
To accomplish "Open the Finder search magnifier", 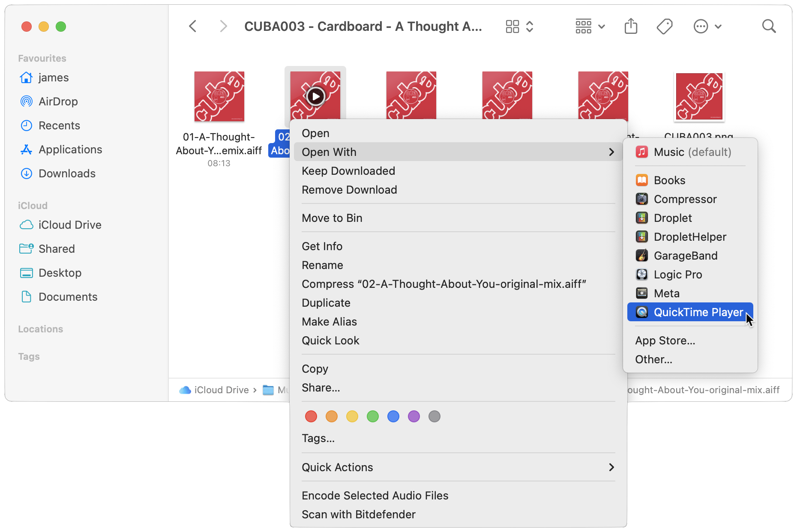I will [x=769, y=27].
